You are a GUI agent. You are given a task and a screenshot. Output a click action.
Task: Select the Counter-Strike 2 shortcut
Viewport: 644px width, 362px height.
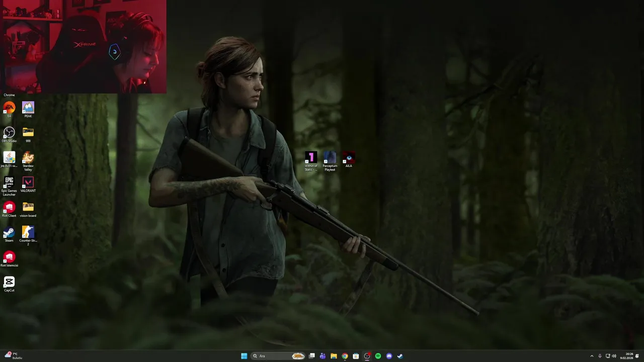click(x=28, y=236)
